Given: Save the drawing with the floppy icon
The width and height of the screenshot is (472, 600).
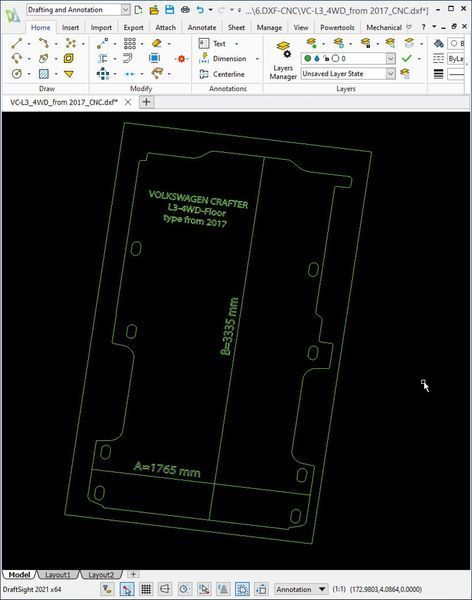Looking at the screenshot, I should click(170, 10).
